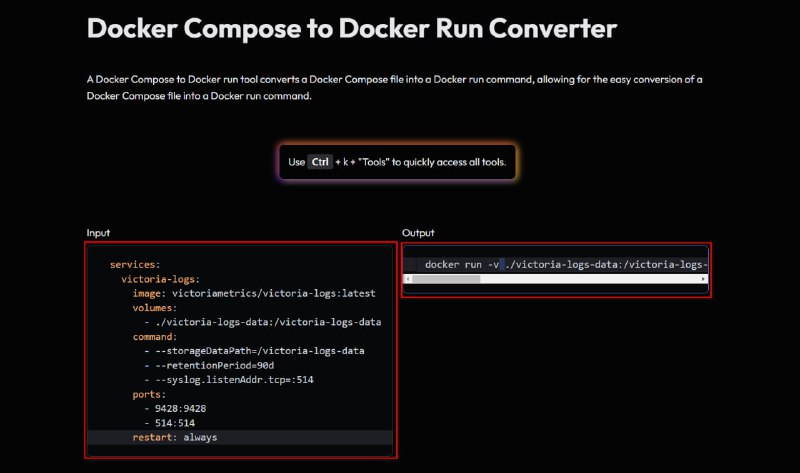This screenshot has width=800, height=473.
Task: Click the ./victoria-logs-data volume mapping line
Action: (263, 322)
